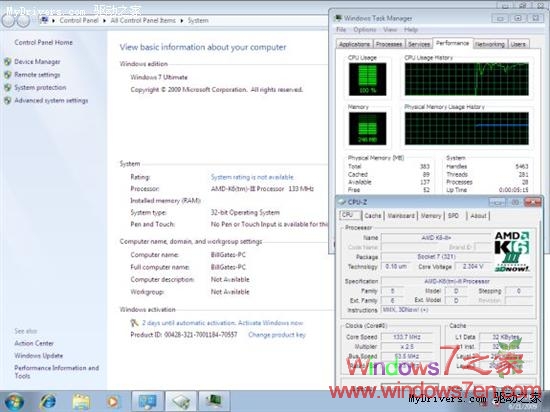
Task: Switch to Services tab in Task Manager
Action: tap(419, 44)
